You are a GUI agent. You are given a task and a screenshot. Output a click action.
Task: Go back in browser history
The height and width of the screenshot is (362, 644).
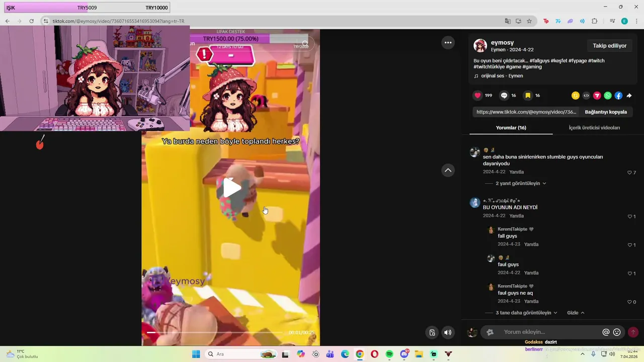[7, 21]
